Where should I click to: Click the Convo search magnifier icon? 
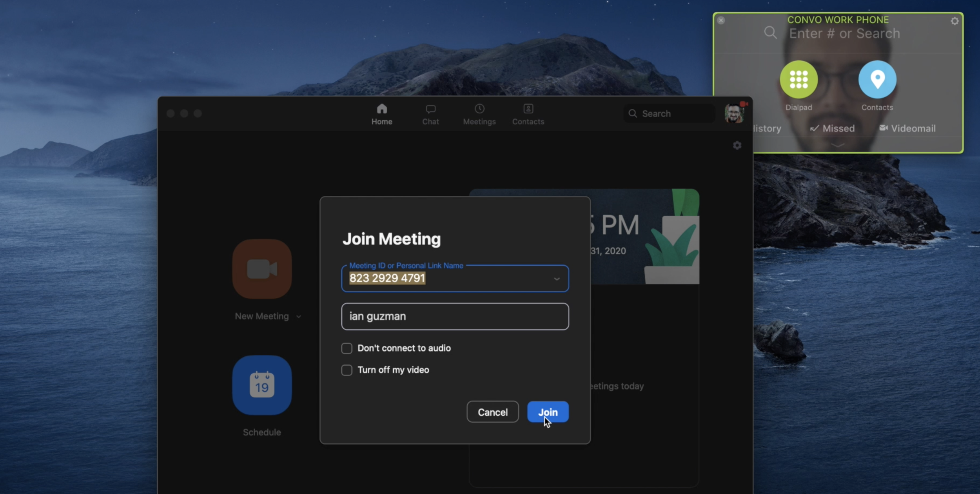[770, 33]
